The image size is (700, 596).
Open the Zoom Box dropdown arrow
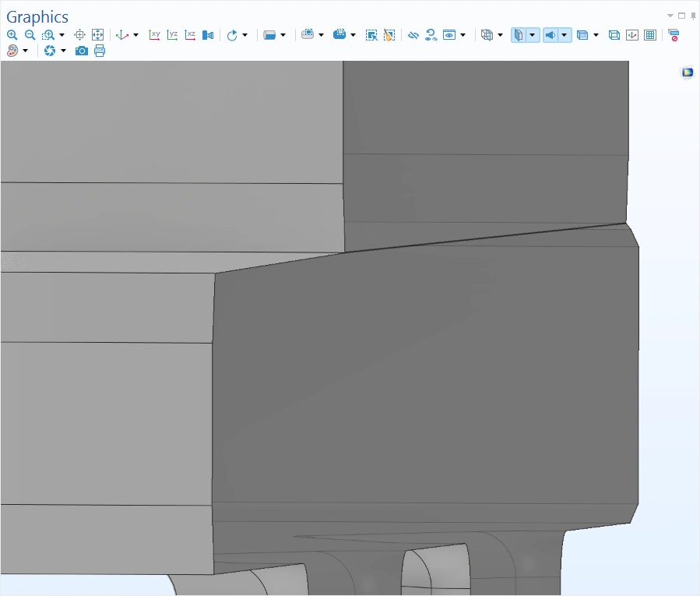(62, 35)
